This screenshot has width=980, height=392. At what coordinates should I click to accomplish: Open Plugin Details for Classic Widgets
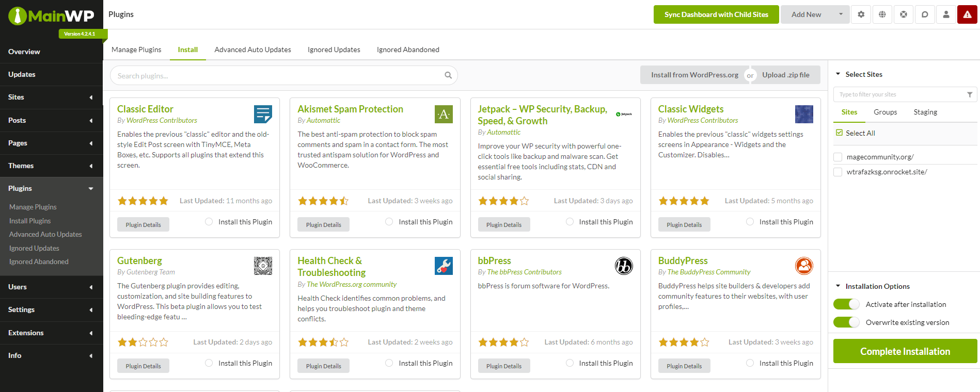point(684,224)
